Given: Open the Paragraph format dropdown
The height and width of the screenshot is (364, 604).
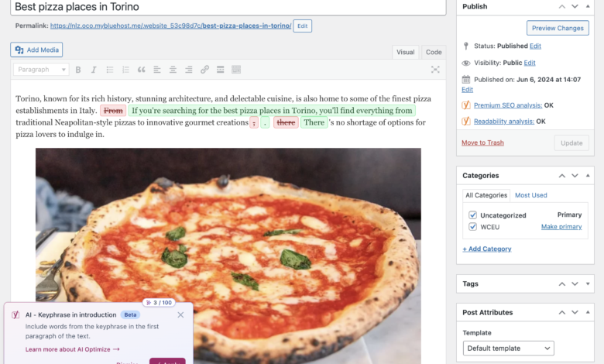Looking at the screenshot, I should coord(41,70).
